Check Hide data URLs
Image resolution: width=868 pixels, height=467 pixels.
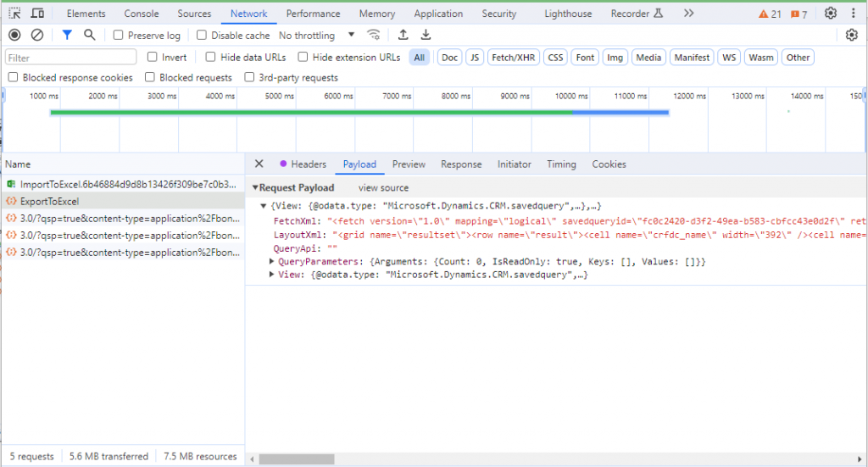(x=210, y=57)
